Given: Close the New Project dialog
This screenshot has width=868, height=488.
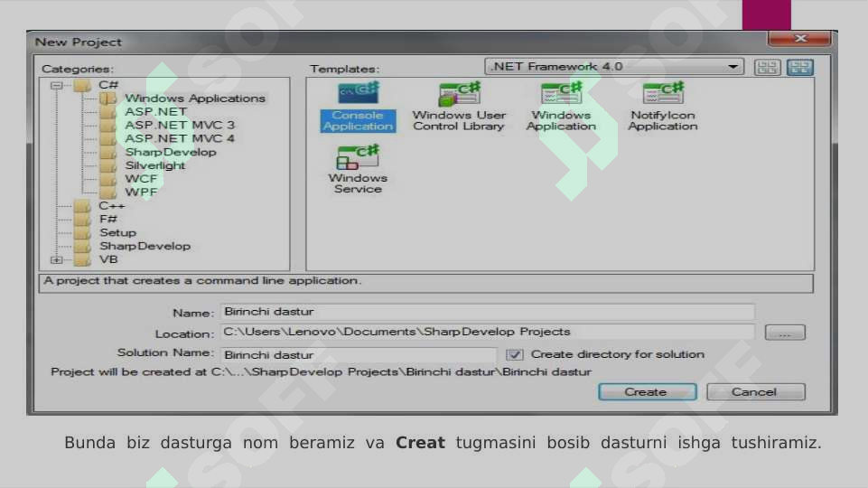Looking at the screenshot, I should 799,38.
